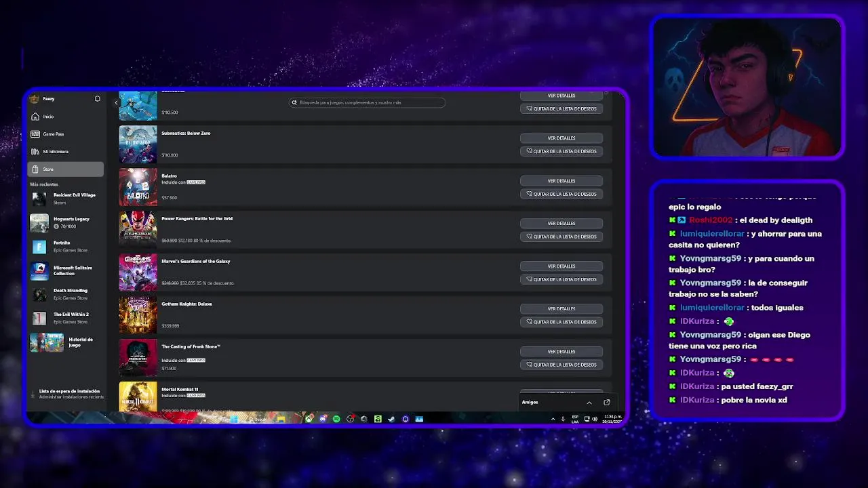Open File Explorer from taskbar
868x488 pixels.
click(281, 419)
